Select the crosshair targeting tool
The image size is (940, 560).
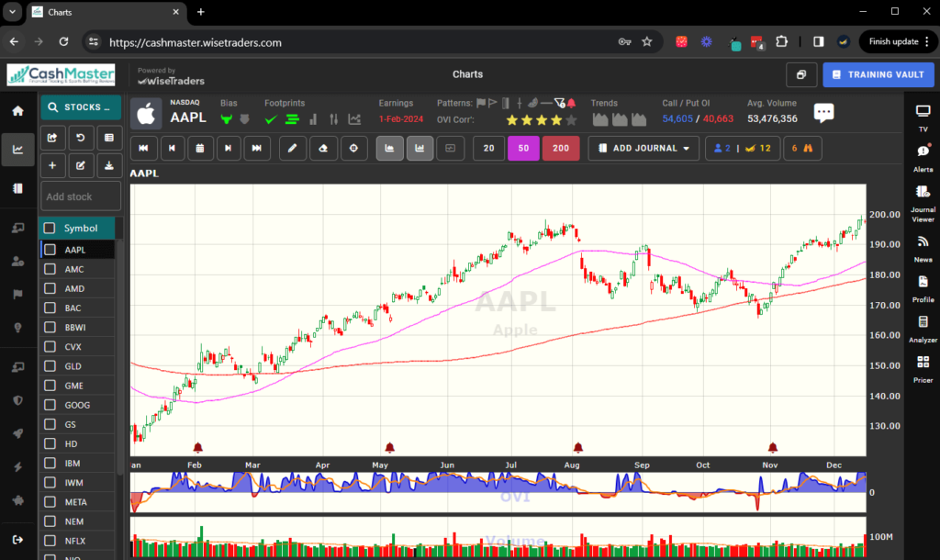click(x=353, y=148)
